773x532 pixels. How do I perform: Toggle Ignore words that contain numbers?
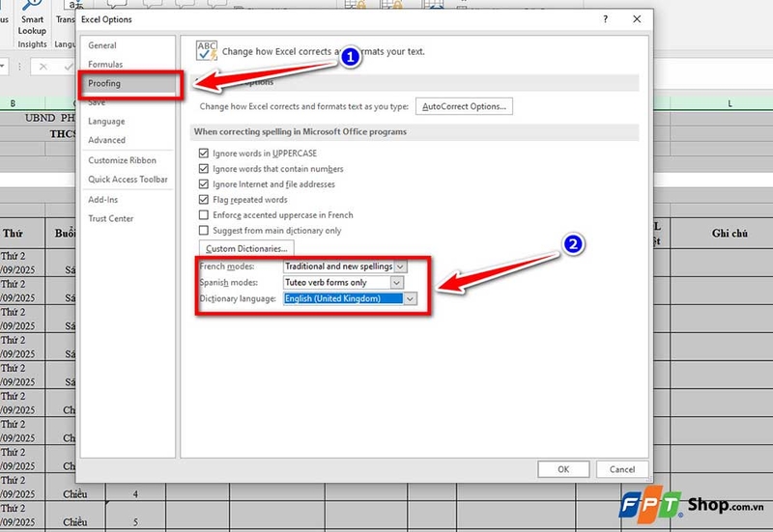coord(203,168)
